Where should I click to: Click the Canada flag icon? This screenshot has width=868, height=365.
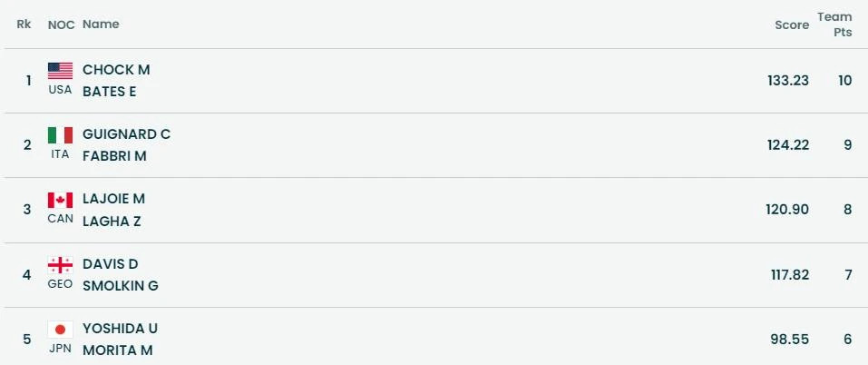(x=60, y=200)
